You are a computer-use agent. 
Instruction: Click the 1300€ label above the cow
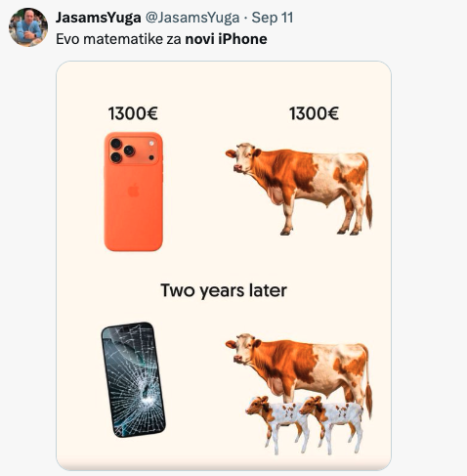(314, 113)
